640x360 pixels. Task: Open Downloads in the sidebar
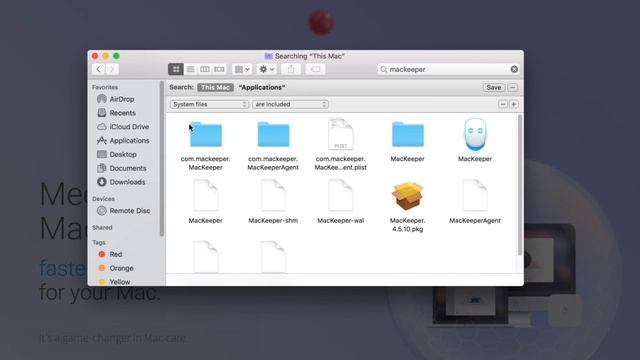click(127, 182)
